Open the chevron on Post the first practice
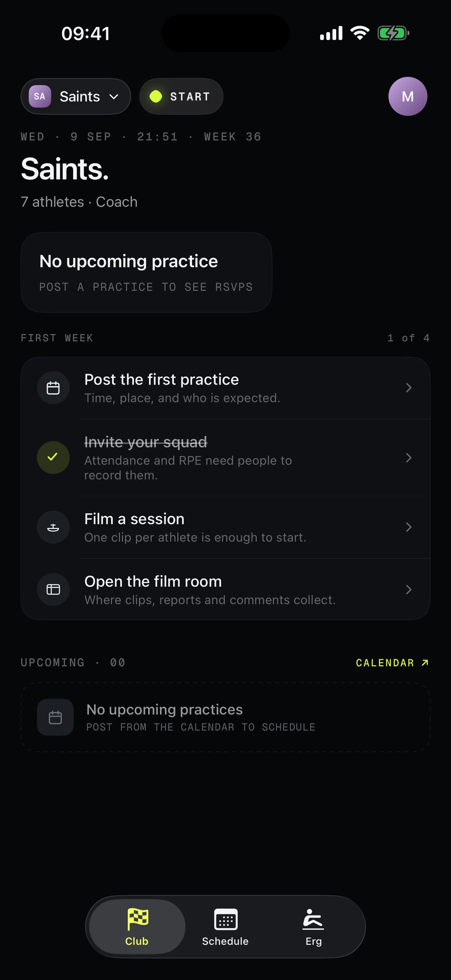The height and width of the screenshot is (980, 451). [409, 388]
